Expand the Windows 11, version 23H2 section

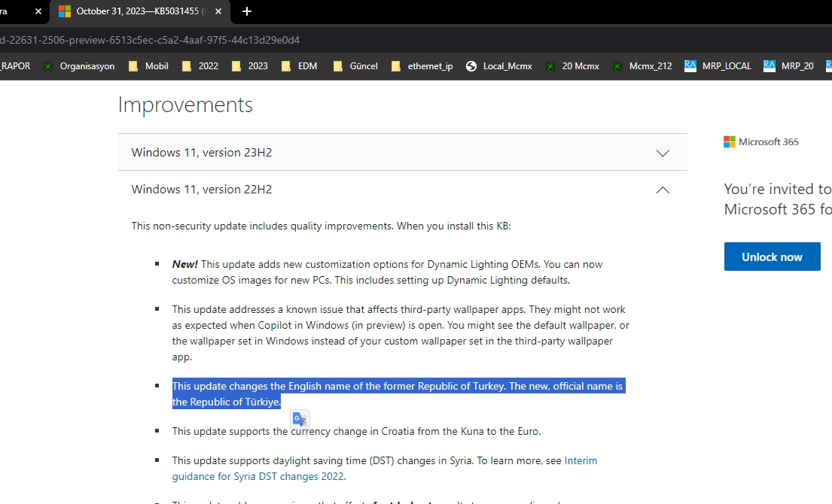(402, 153)
